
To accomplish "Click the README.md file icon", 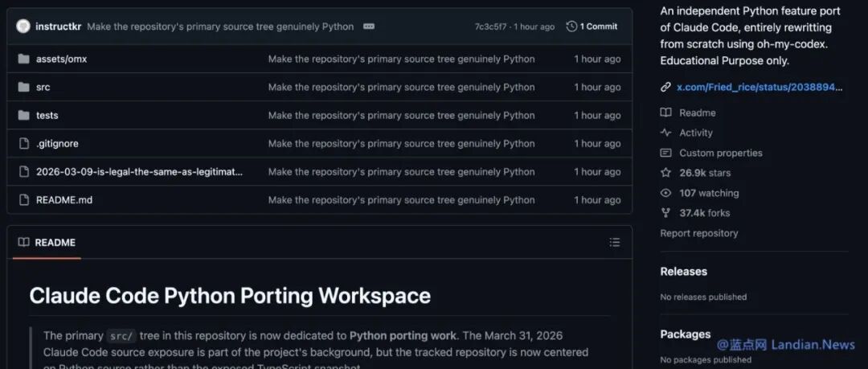I will click(23, 200).
